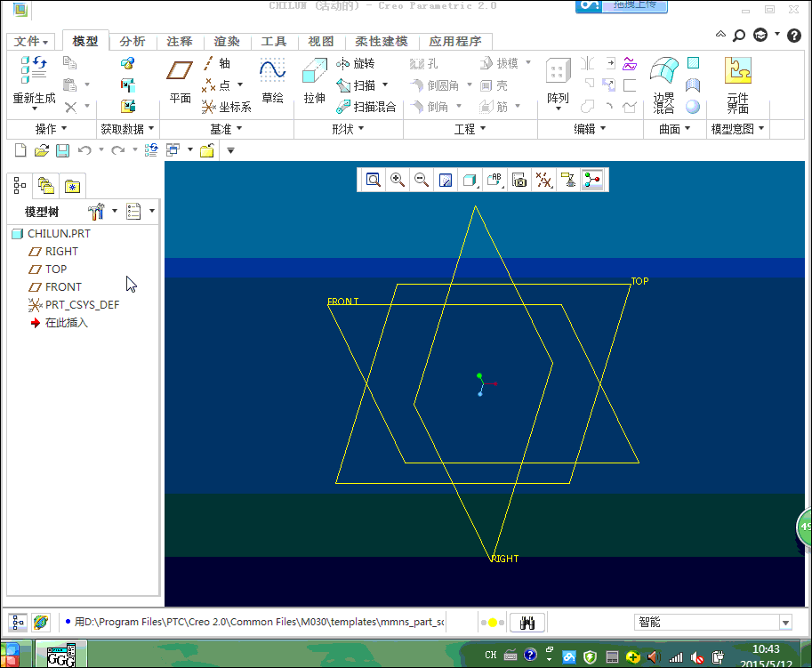Expand the Datum (基准) group
Viewport: 812px width, 668px height.
[226, 128]
